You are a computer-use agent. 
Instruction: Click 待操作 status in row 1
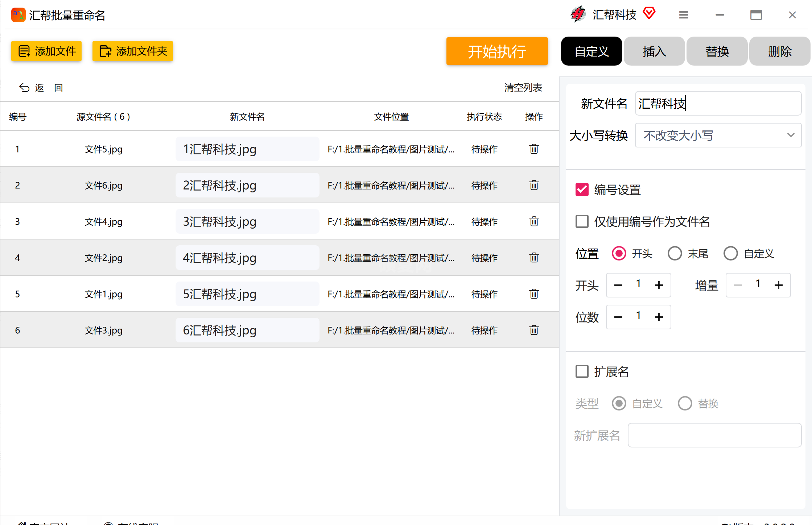coord(484,149)
